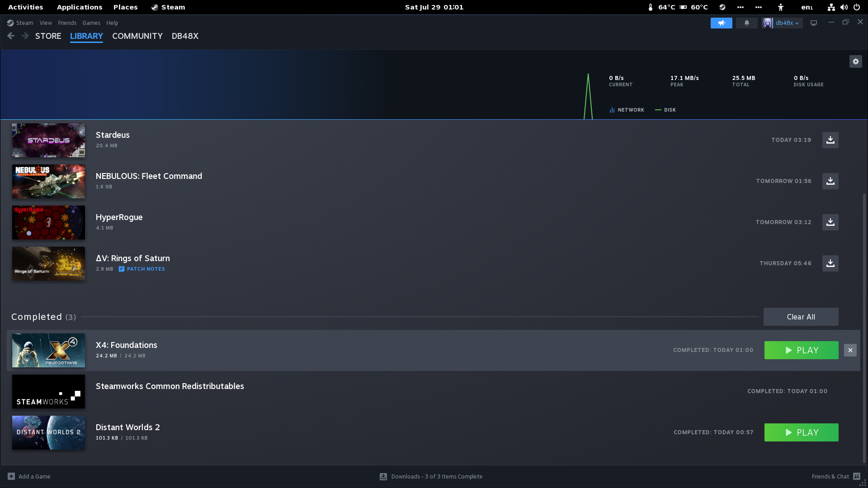Open the NEBULOUS: Fleet Command thumbnail

[x=48, y=181]
